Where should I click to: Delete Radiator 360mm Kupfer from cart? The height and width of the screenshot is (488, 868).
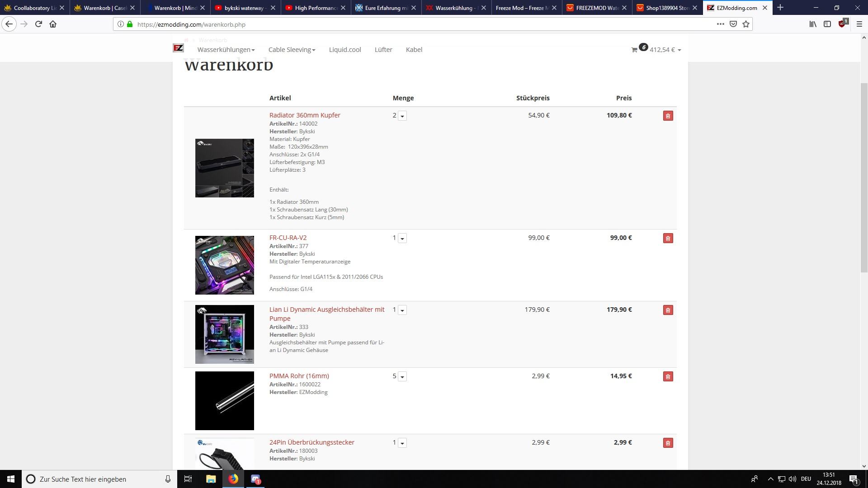tap(668, 116)
